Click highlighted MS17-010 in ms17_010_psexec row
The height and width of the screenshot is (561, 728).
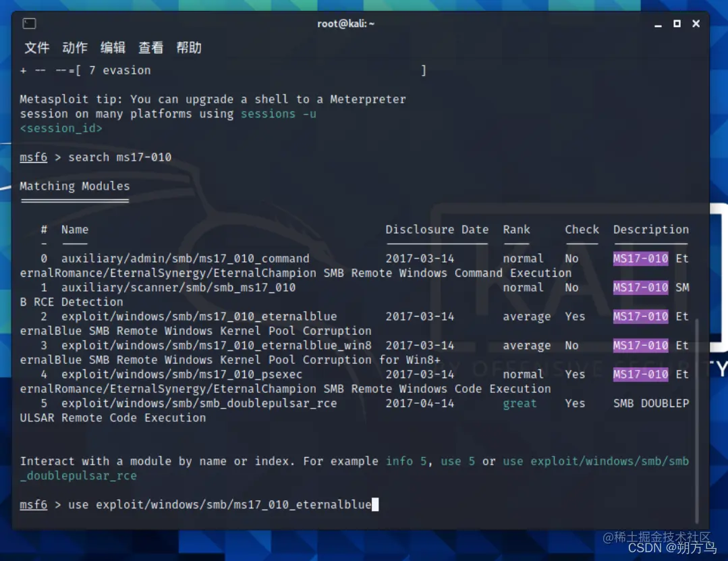point(641,374)
